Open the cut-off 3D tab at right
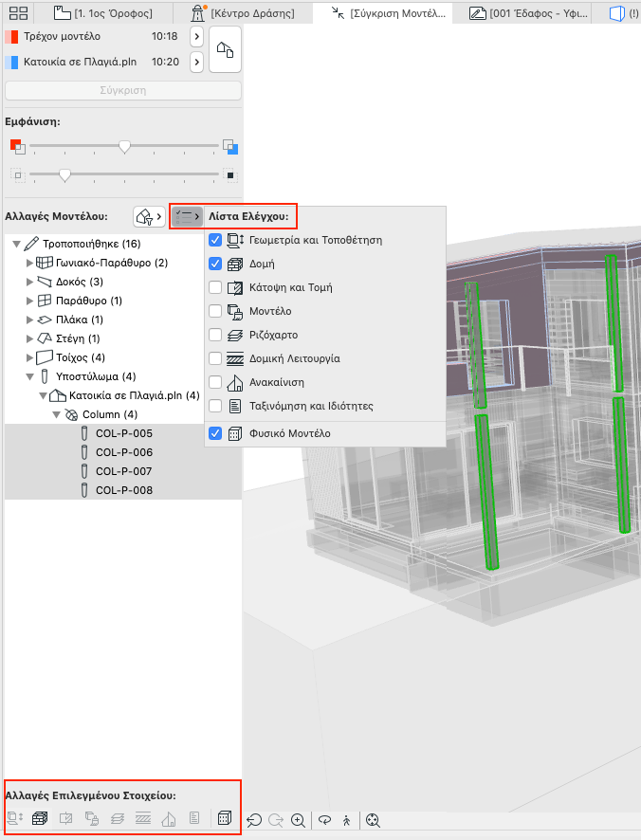The height and width of the screenshot is (840, 641). pyautogui.click(x=623, y=13)
